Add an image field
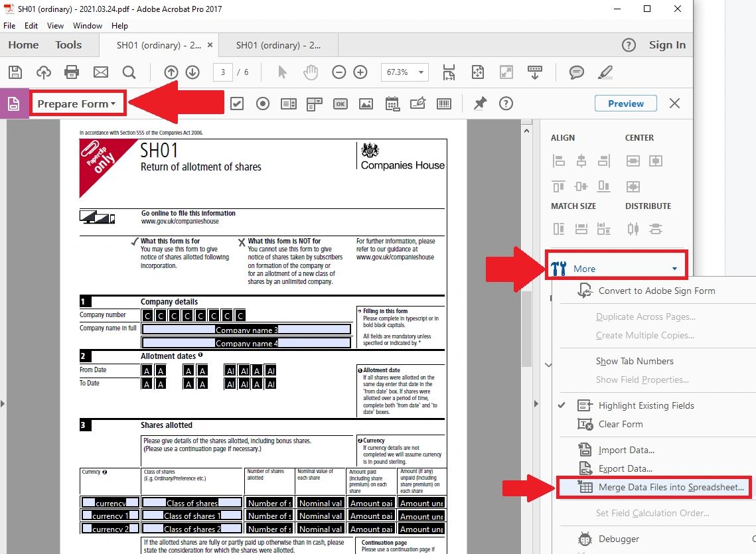 tap(366, 104)
